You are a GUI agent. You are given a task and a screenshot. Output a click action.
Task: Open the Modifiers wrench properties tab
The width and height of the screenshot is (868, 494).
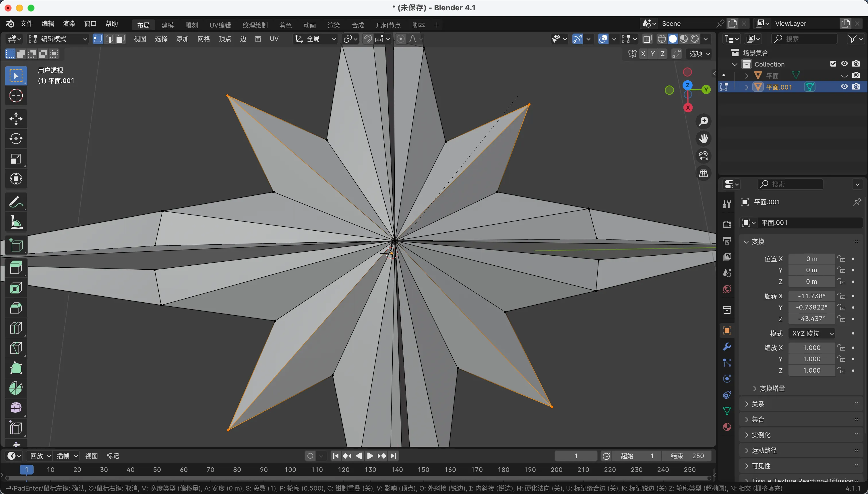click(727, 347)
